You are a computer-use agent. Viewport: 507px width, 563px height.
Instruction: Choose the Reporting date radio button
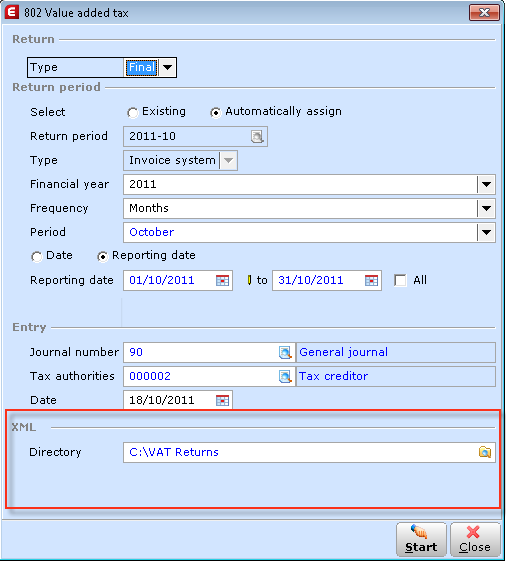(103, 257)
